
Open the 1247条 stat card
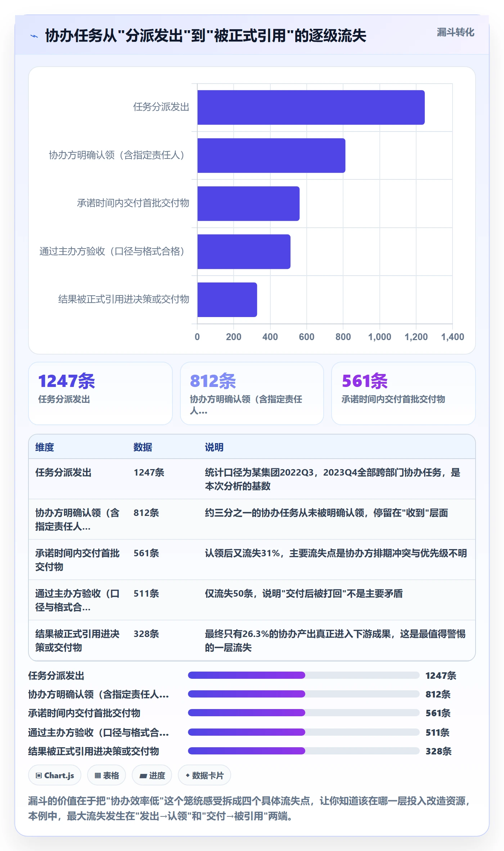(100, 393)
